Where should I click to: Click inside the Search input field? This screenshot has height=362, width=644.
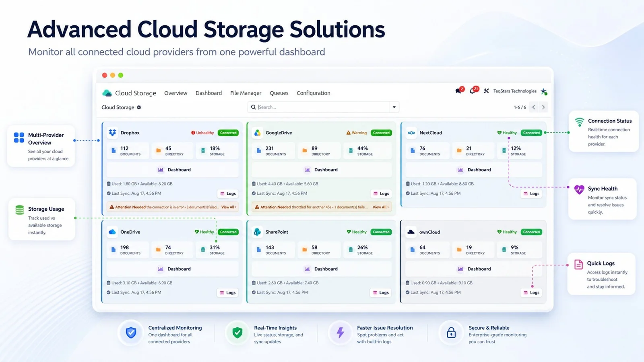tap(323, 107)
